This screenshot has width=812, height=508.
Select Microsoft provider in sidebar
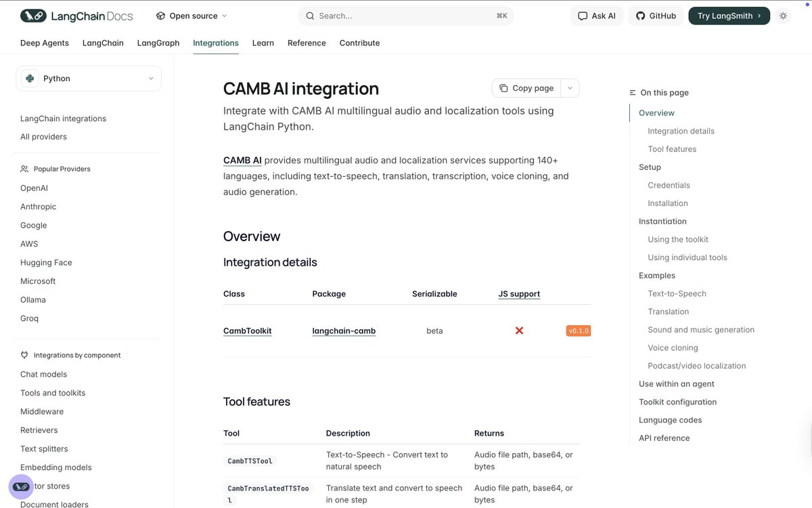38,281
